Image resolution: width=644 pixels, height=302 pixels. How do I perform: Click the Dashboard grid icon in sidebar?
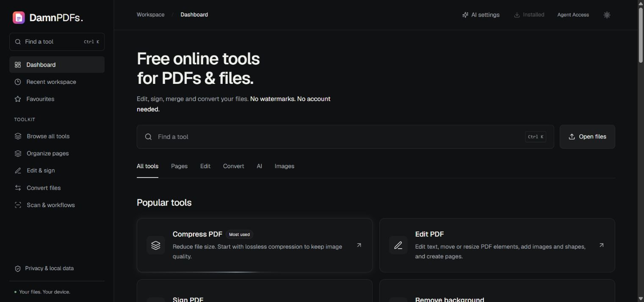coord(18,65)
